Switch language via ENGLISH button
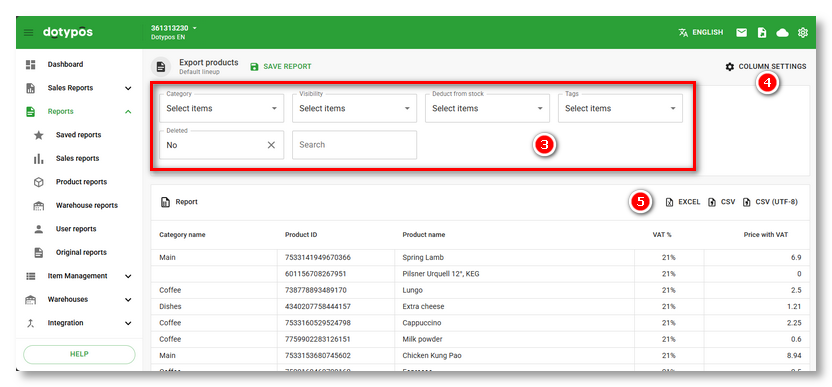This screenshot has width=832, height=387. 701,32
